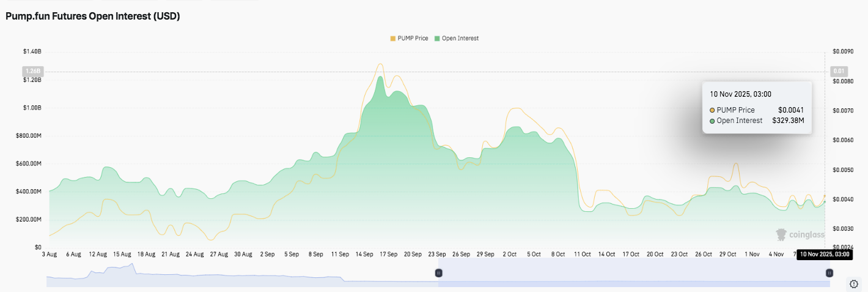This screenshot has width=868, height=292.
Task: Grab the left range slider handle
Action: 438,273
